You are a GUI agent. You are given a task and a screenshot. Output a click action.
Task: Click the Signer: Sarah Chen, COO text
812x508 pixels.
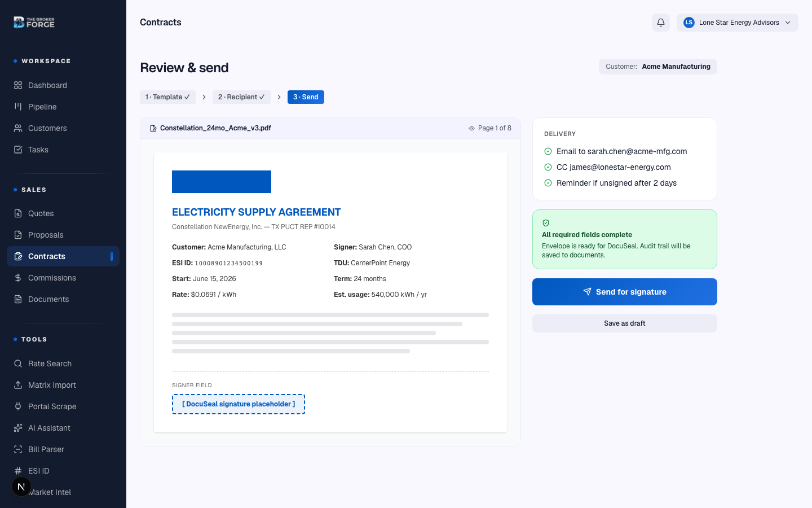[373, 247]
